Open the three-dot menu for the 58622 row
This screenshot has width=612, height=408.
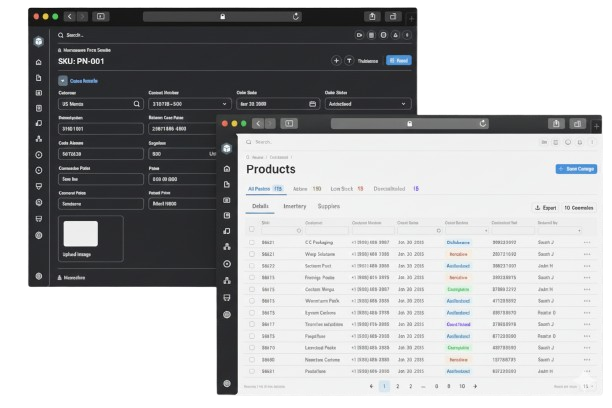pos(587,266)
